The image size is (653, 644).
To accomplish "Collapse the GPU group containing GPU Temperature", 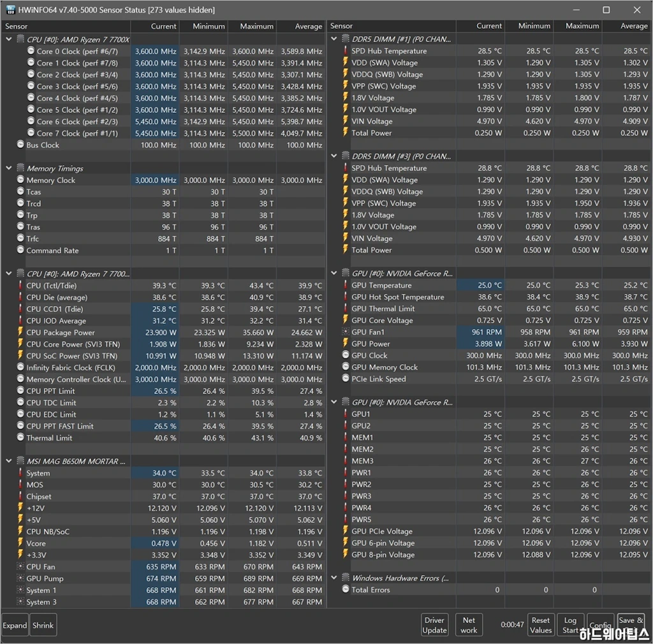I will click(x=334, y=273).
